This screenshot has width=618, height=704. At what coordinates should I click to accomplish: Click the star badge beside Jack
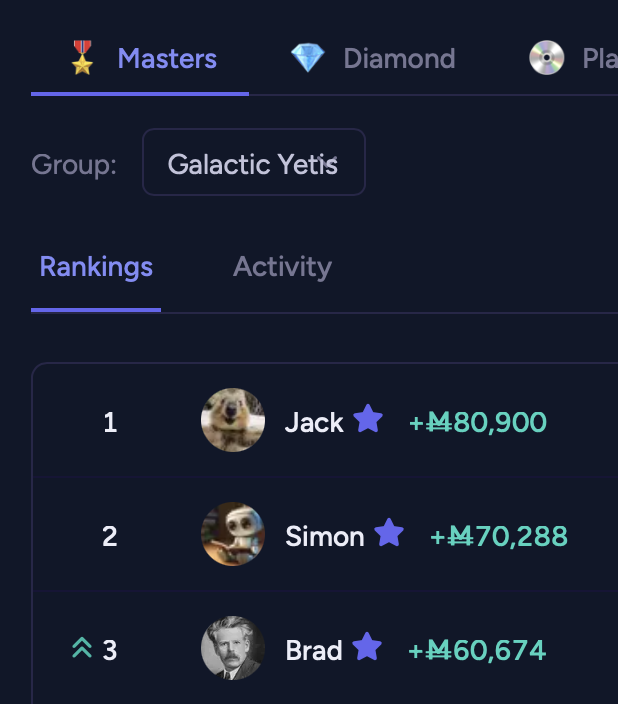click(x=368, y=419)
